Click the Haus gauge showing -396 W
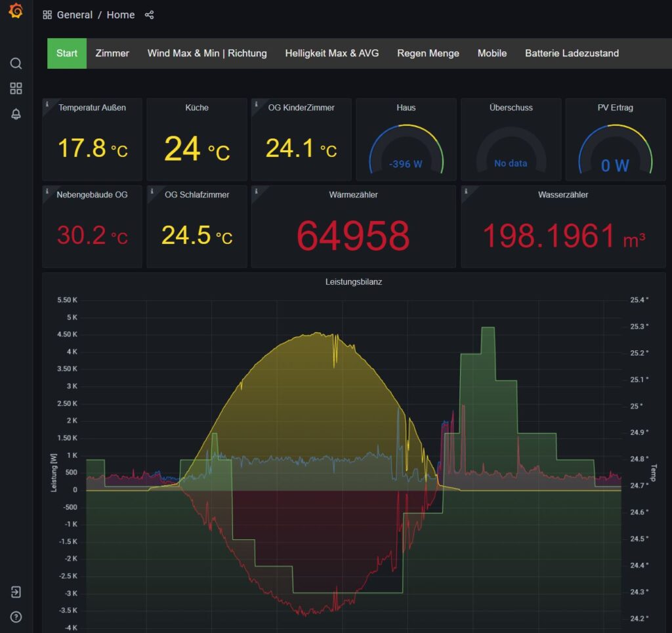Screen dimensions: 672x633 pos(406,149)
